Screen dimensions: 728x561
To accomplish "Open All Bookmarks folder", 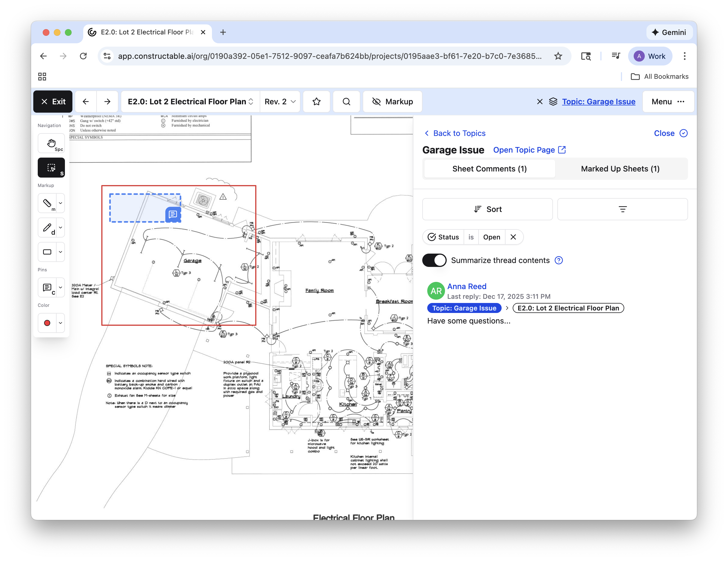I will [659, 77].
